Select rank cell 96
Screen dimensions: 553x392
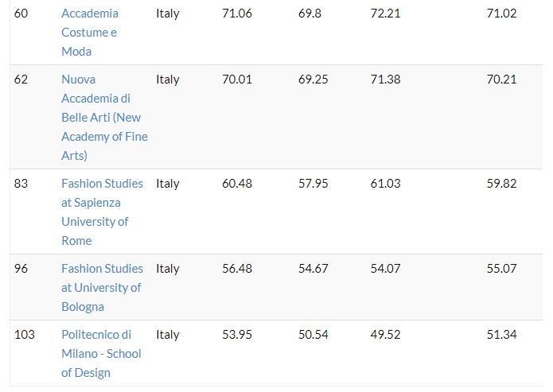pos(21,269)
